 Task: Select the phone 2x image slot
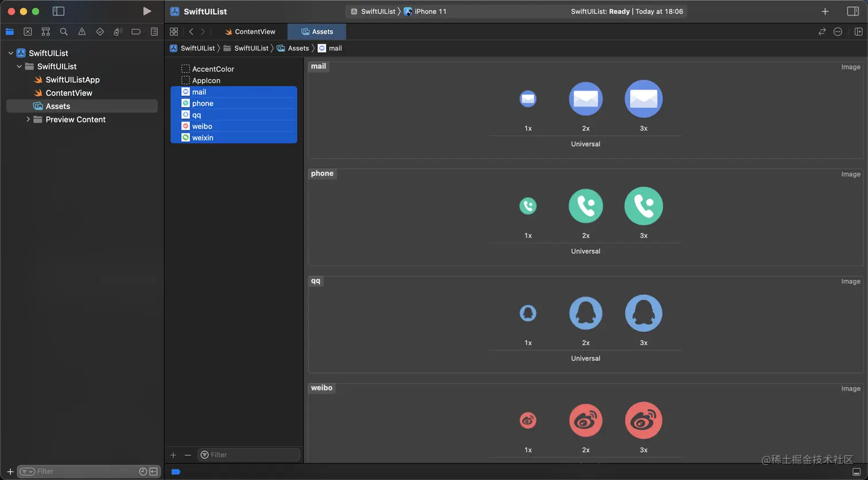coord(586,206)
